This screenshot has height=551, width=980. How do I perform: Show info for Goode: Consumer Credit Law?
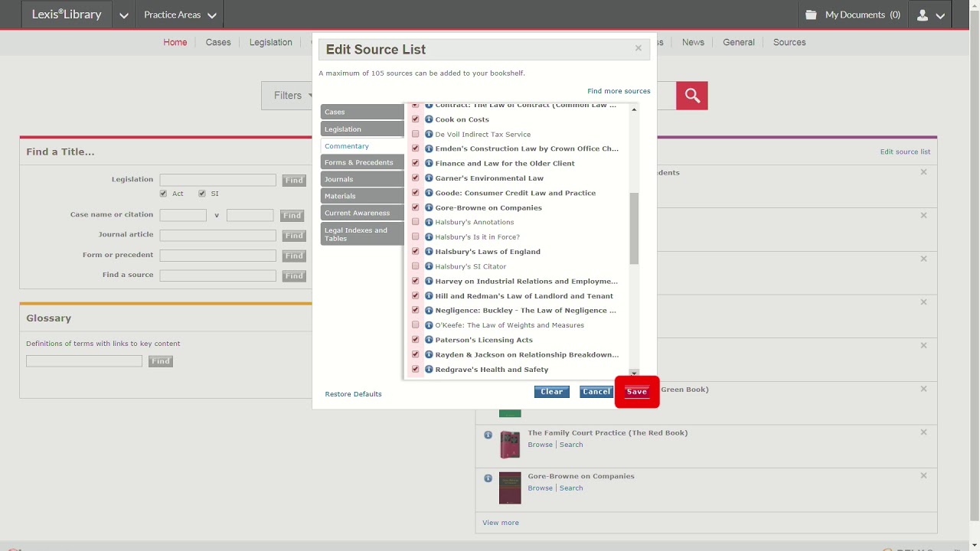coord(429,193)
